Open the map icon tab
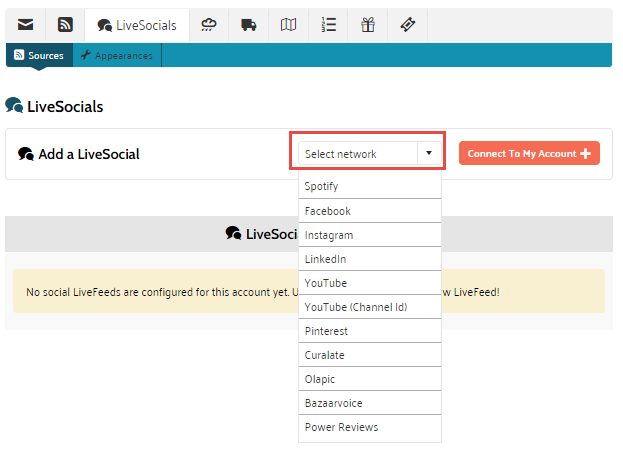623x454 pixels. 288,25
